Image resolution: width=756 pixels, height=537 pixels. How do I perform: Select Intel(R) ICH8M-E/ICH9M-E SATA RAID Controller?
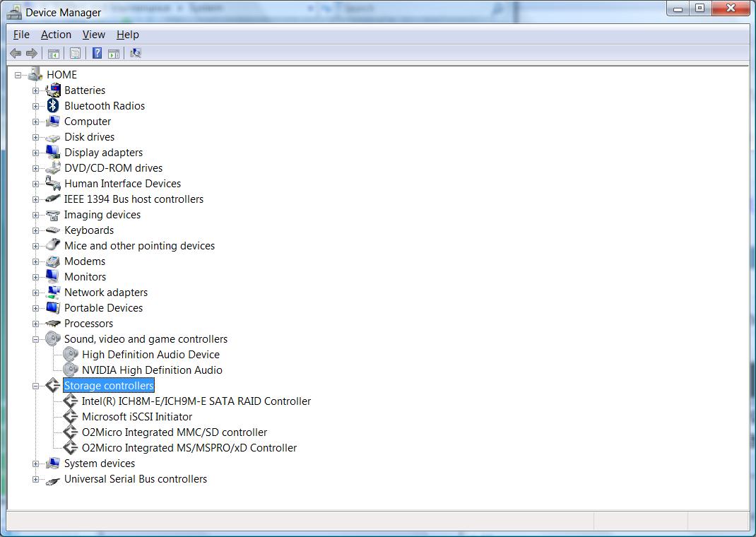click(196, 401)
